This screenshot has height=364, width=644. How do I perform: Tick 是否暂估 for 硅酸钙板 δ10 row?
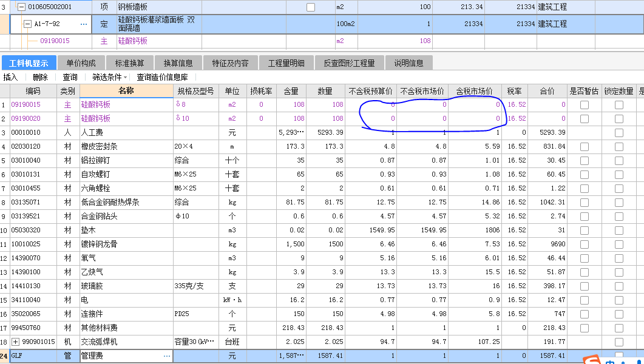tap(585, 119)
